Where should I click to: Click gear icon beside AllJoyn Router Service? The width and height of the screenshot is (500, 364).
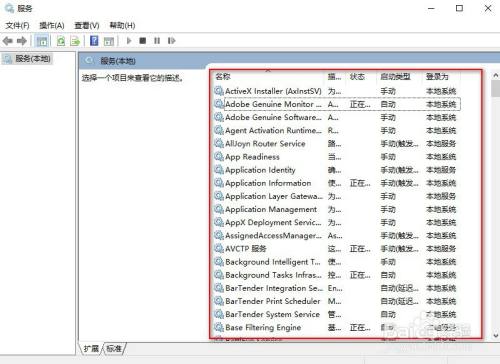pyautogui.click(x=219, y=144)
